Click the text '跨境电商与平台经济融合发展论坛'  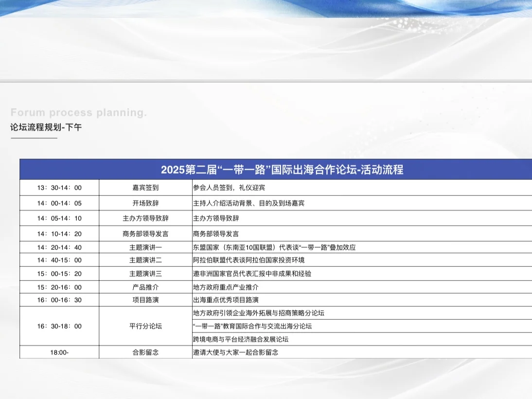241,339
